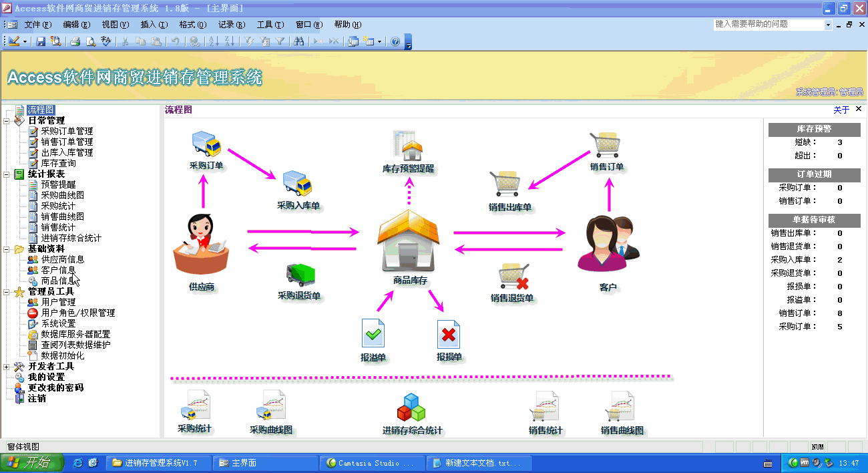Click the Save floppy disk toolbar icon
The width and height of the screenshot is (868, 473).
point(41,41)
